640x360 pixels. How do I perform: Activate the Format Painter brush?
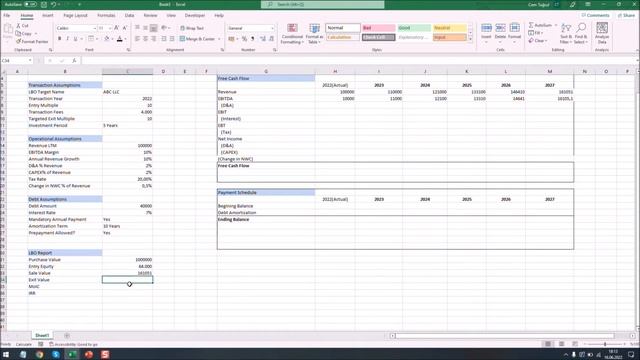click(x=18, y=42)
